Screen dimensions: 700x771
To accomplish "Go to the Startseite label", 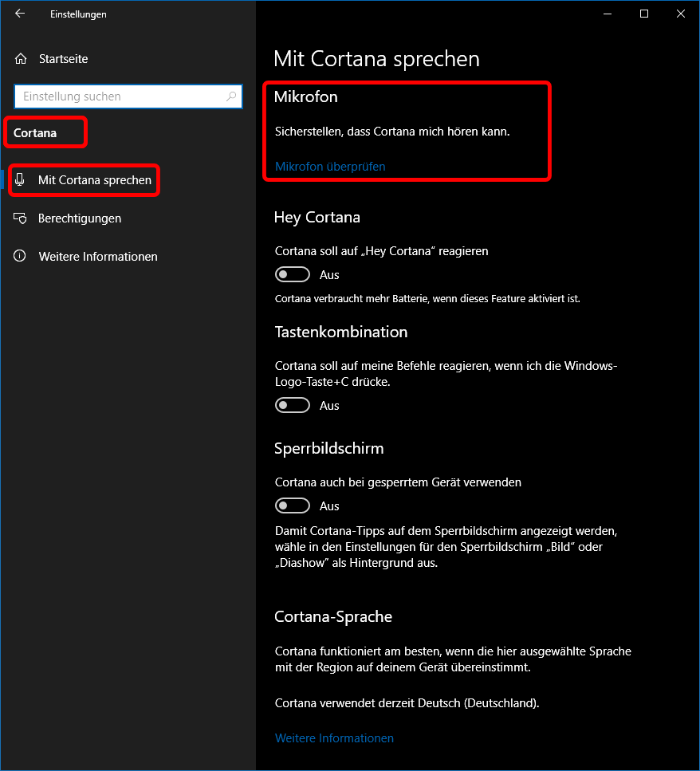I will point(63,59).
